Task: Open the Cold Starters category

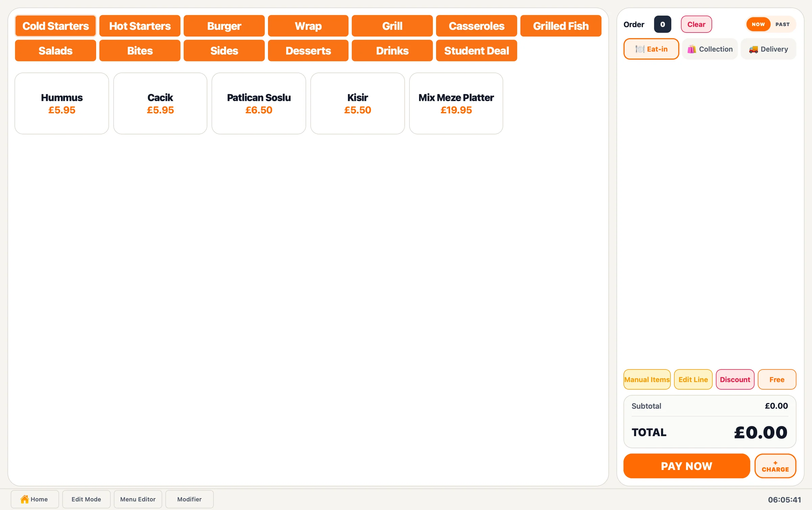Action: (55, 26)
